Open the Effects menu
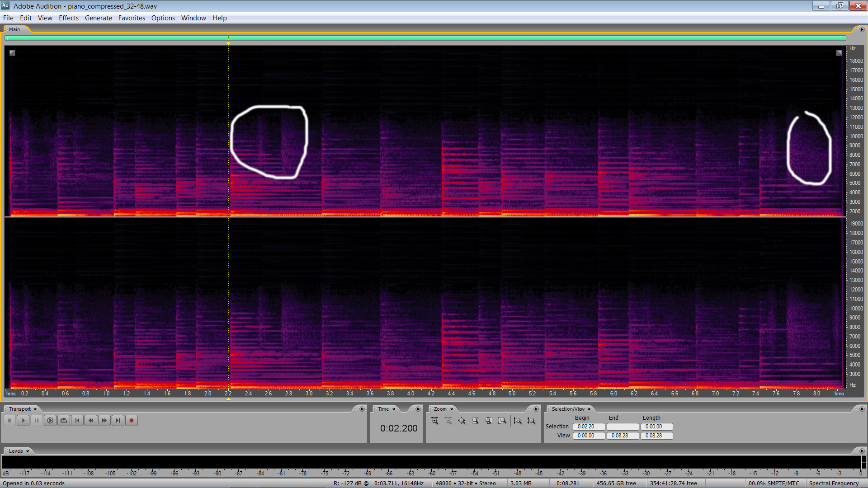This screenshot has width=868, height=488. 68,18
